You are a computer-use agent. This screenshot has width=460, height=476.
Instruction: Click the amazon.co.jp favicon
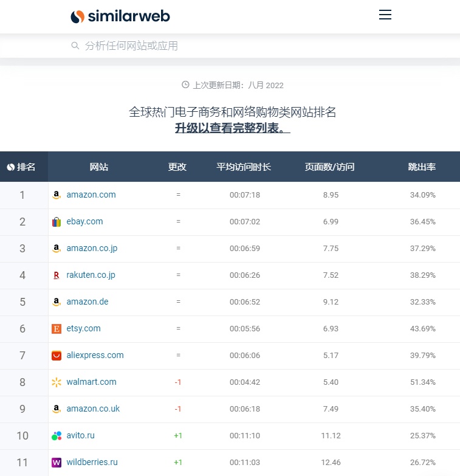pos(57,248)
